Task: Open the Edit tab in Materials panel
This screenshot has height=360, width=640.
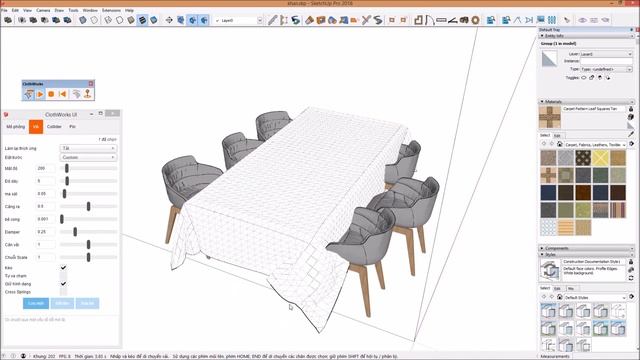Action: tap(557, 136)
